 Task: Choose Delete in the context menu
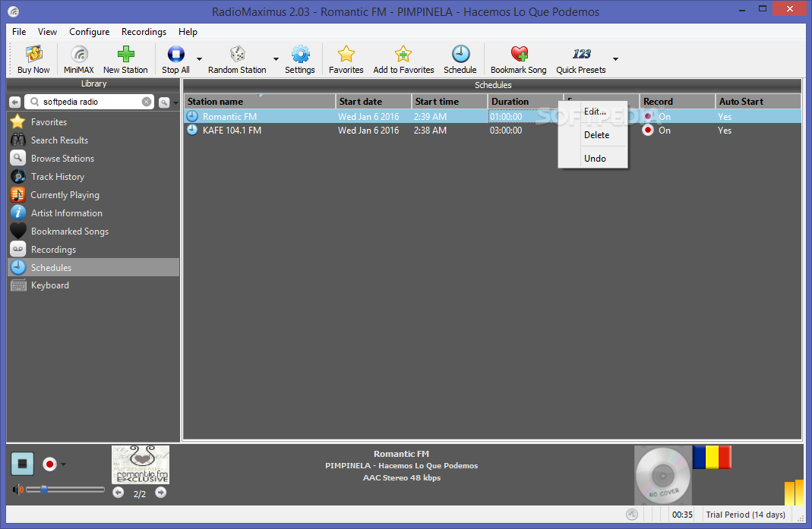tap(596, 134)
